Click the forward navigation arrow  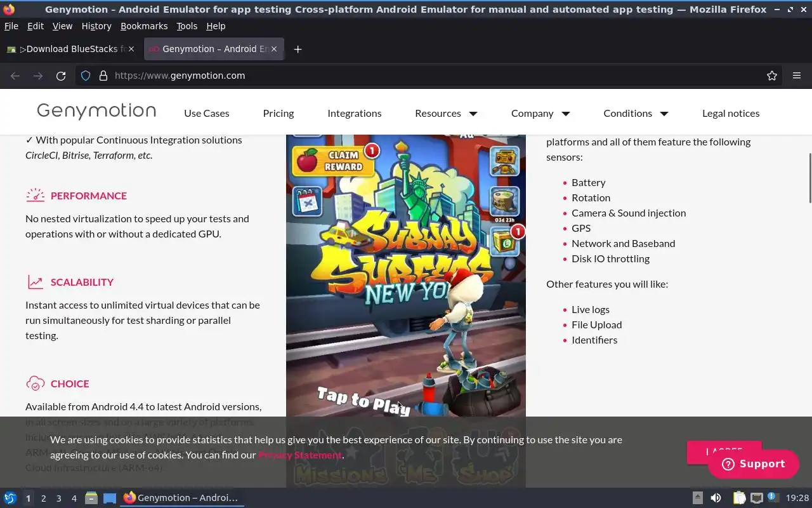[x=38, y=76]
